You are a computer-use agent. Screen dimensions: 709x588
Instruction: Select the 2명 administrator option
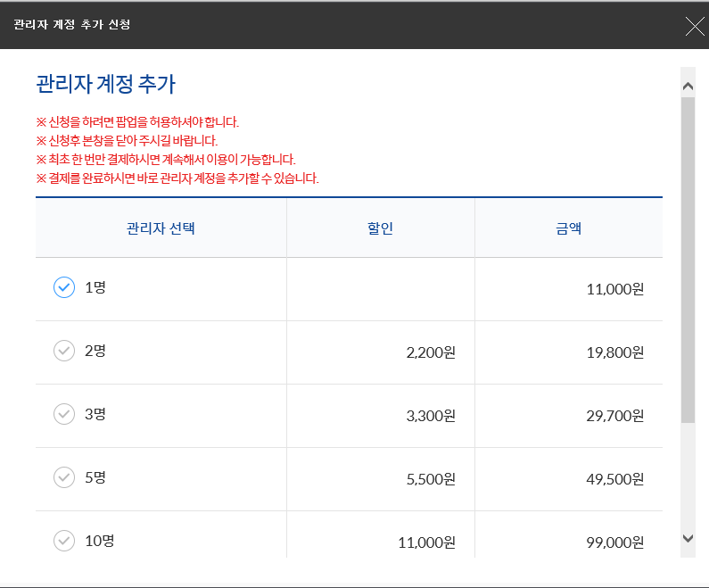pyautogui.click(x=64, y=351)
